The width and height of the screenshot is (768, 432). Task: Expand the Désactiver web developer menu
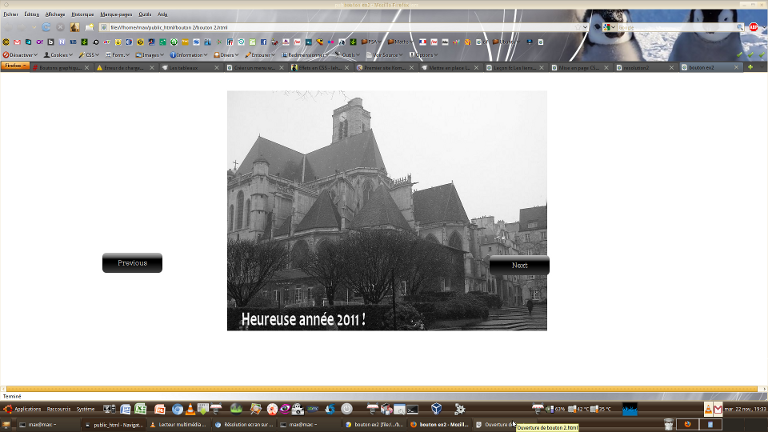pos(20,55)
